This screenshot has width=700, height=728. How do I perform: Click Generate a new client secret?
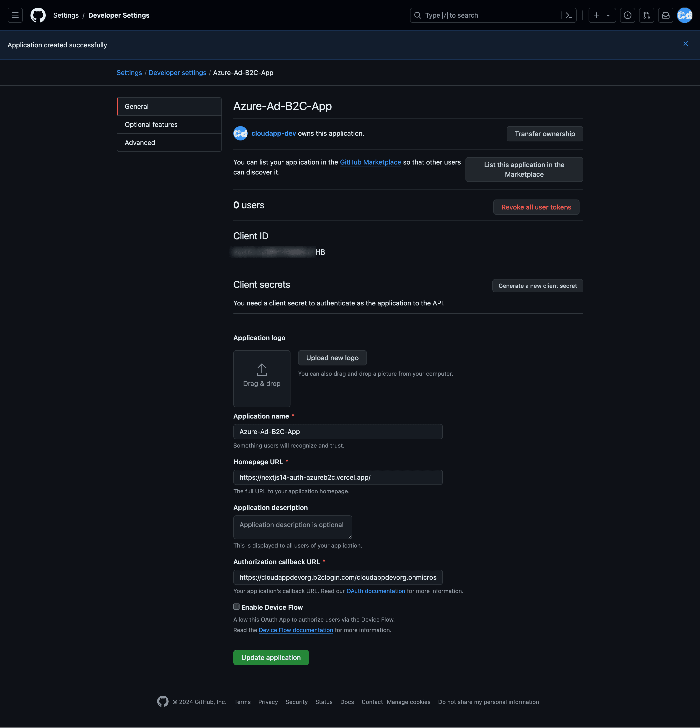tap(537, 286)
